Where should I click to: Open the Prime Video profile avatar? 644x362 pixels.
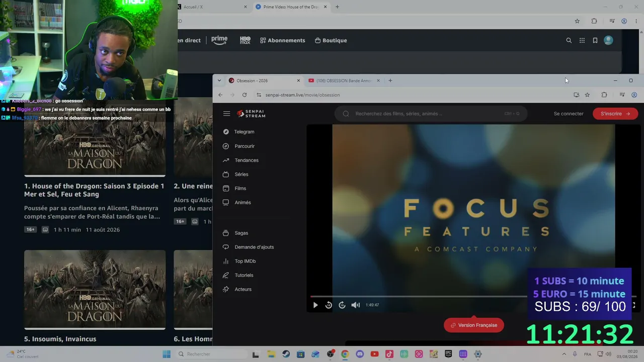608,40
